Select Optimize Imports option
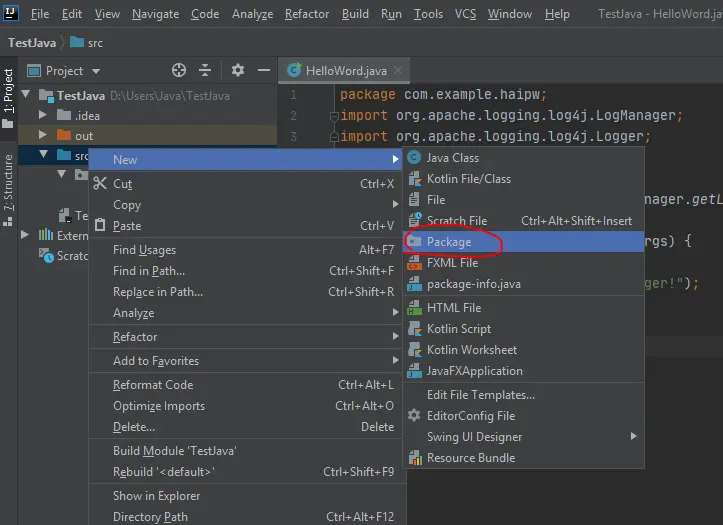Viewport: 723px width, 525px height. tap(247, 406)
